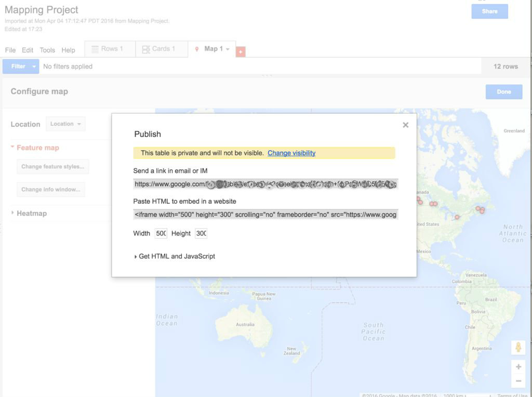Open the Map 1 tab dropdown arrow

click(228, 49)
